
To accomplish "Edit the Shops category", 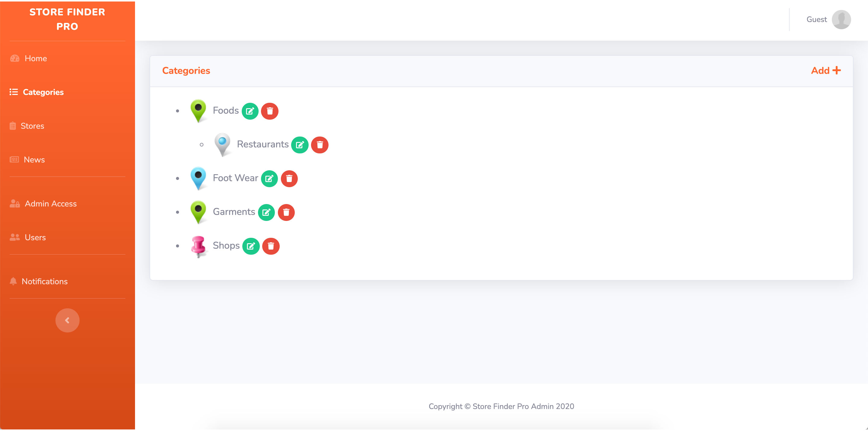I will 251,246.
